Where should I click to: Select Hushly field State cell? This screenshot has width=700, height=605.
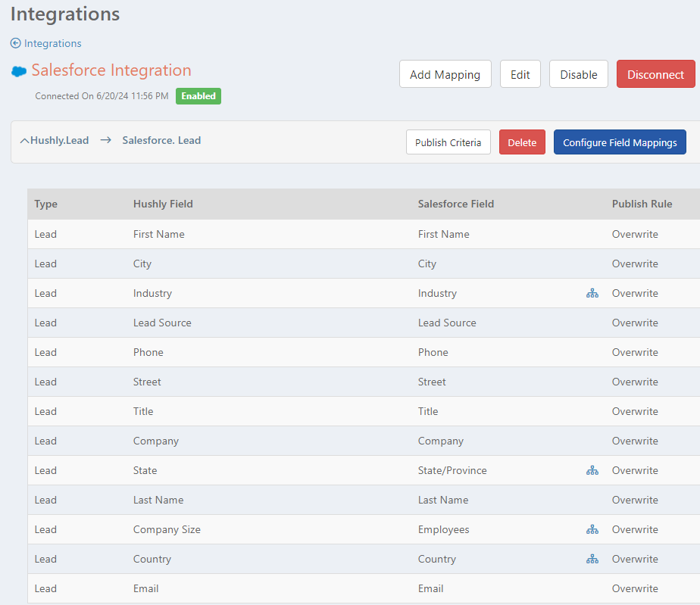145,470
